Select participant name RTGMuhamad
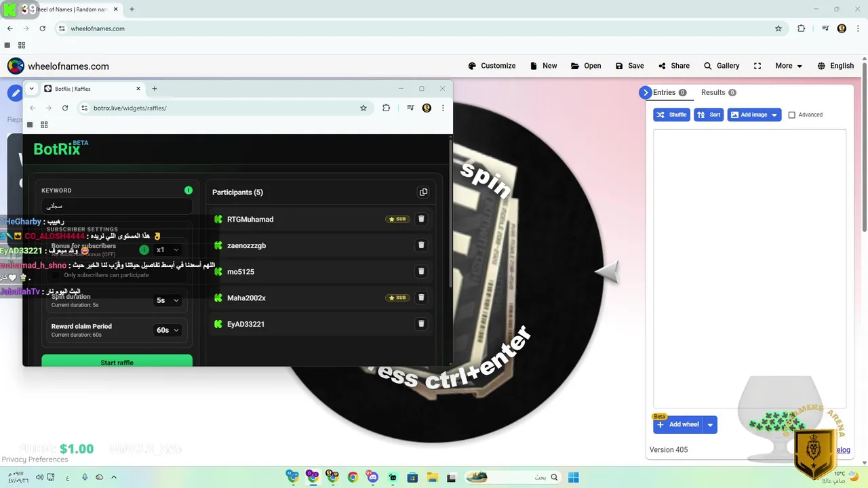Viewport: 868px width, 488px height. (250, 219)
